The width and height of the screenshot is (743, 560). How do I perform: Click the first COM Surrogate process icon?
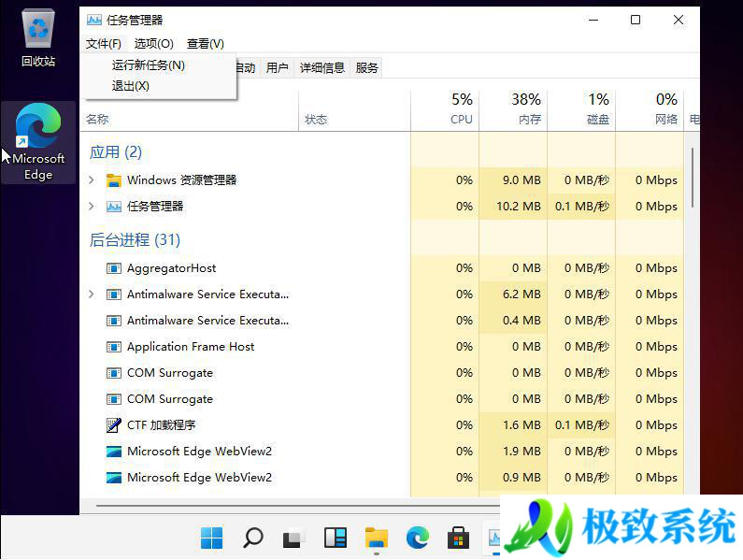click(x=114, y=373)
